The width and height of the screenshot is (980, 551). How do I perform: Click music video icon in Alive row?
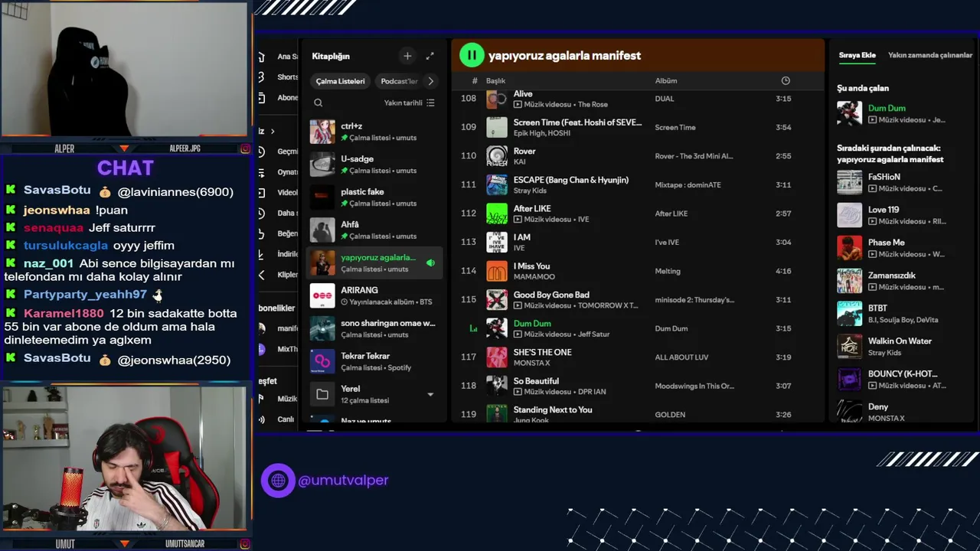click(518, 105)
